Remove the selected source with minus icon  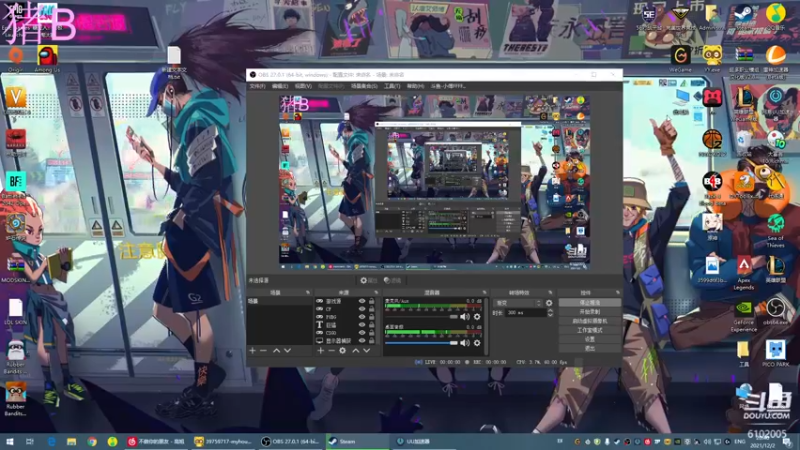[331, 351]
